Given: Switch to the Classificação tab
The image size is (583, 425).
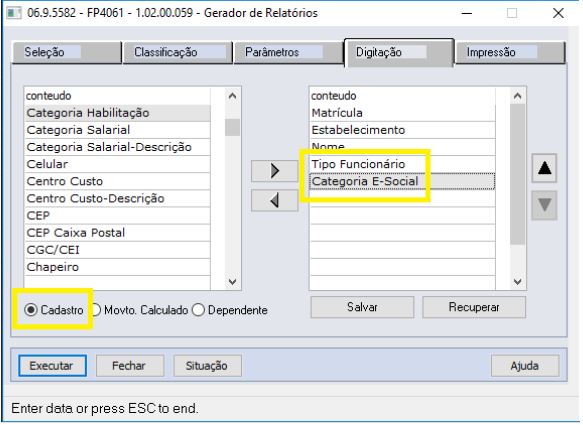Looking at the screenshot, I should 178,52.
